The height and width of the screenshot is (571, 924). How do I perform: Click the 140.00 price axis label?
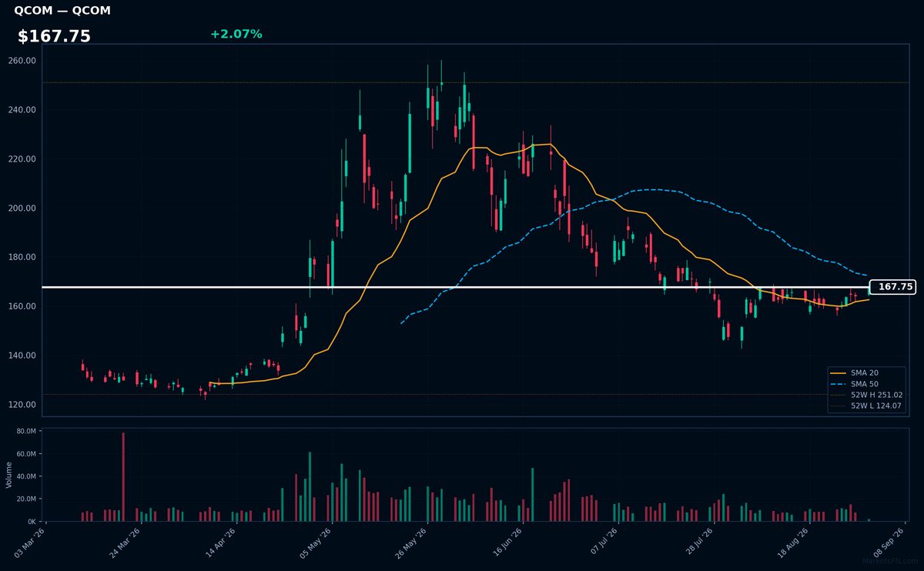tap(22, 356)
